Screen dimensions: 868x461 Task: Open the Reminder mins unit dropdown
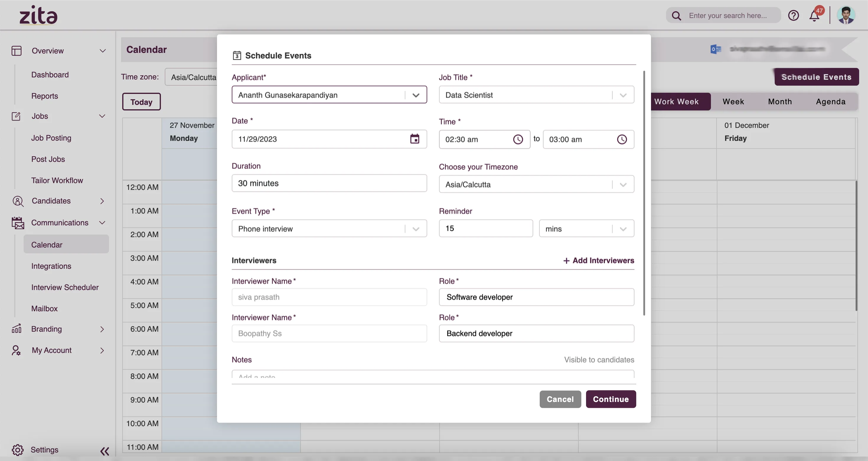coord(623,229)
